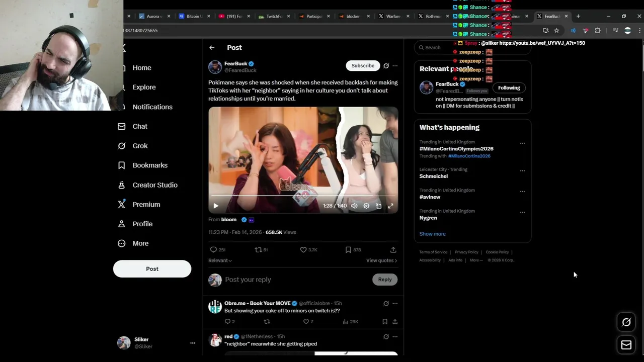The width and height of the screenshot is (644, 362).
Task: Click the Chat envelope icon in sidebar
Action: [121, 126]
